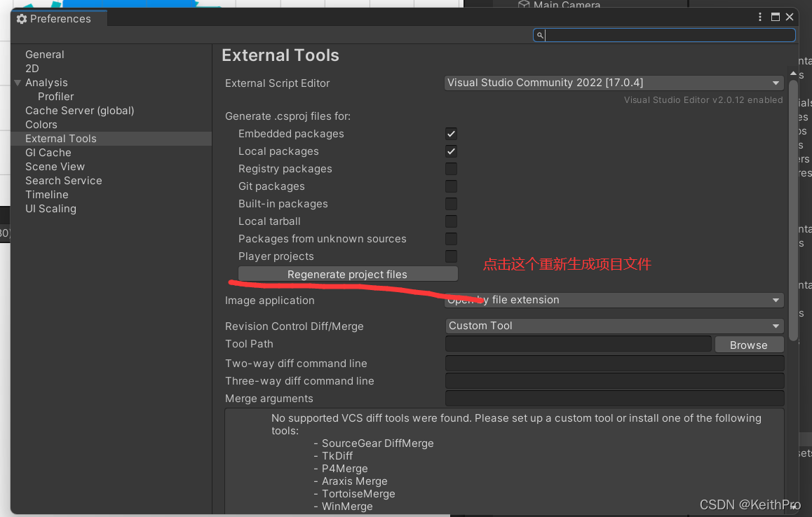
Task: Click the Tool Path input field
Action: click(578, 344)
